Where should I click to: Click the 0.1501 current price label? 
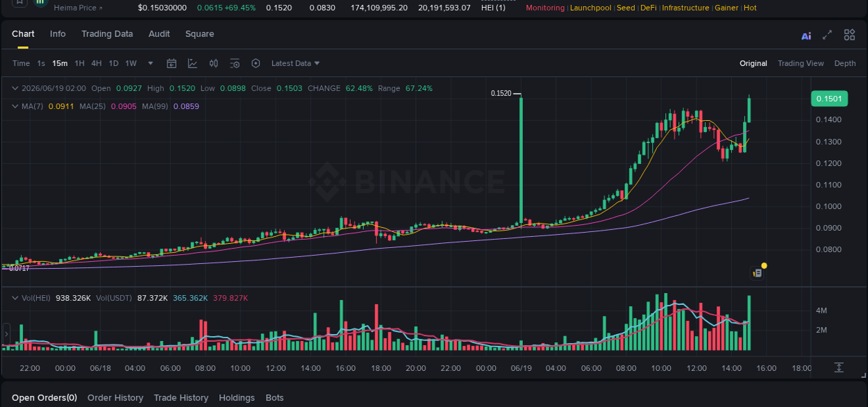click(829, 99)
